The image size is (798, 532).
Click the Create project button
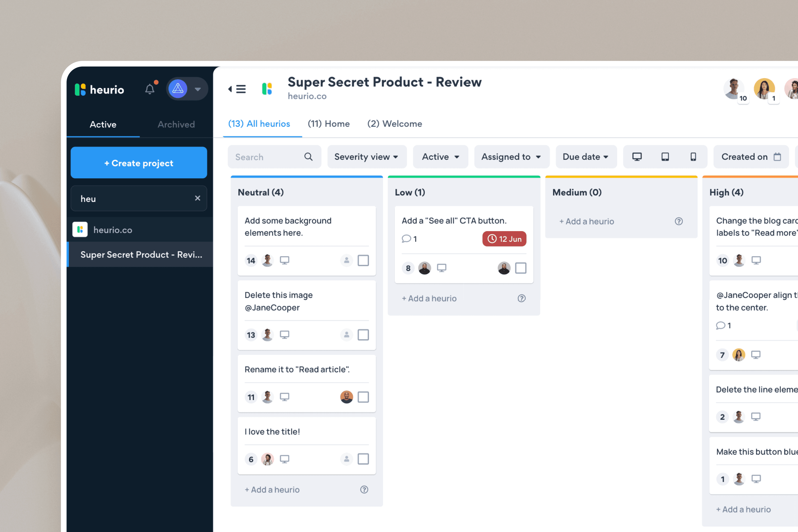[x=139, y=163]
